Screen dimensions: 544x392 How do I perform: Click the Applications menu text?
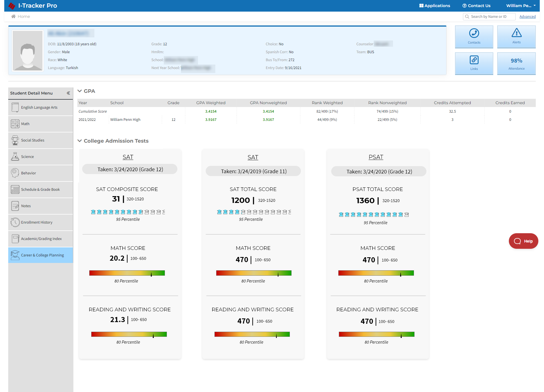point(437,6)
